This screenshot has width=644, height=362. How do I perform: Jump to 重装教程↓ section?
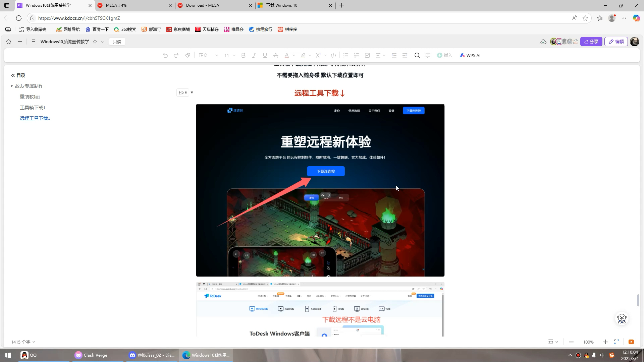(x=30, y=97)
